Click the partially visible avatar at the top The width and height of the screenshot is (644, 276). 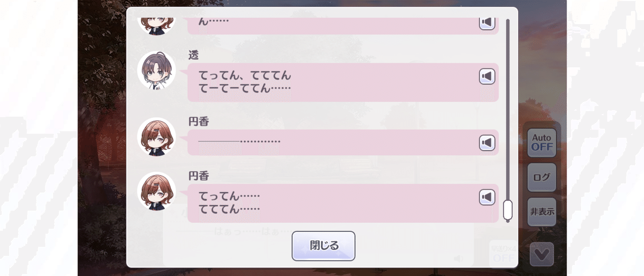(x=156, y=26)
